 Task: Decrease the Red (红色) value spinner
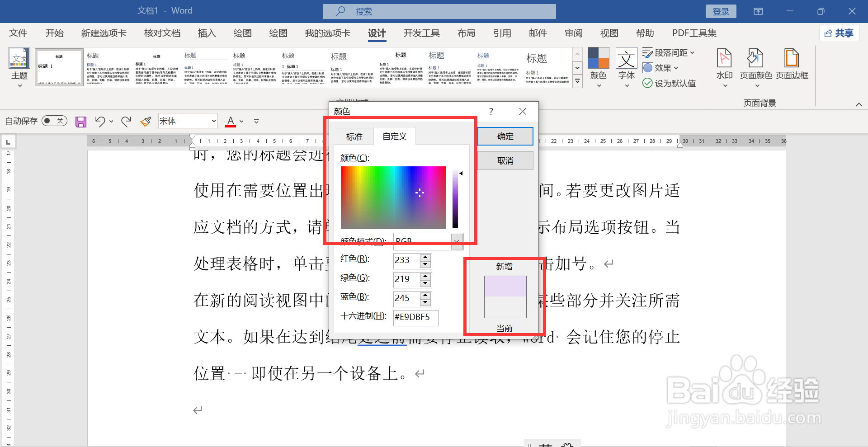click(425, 264)
